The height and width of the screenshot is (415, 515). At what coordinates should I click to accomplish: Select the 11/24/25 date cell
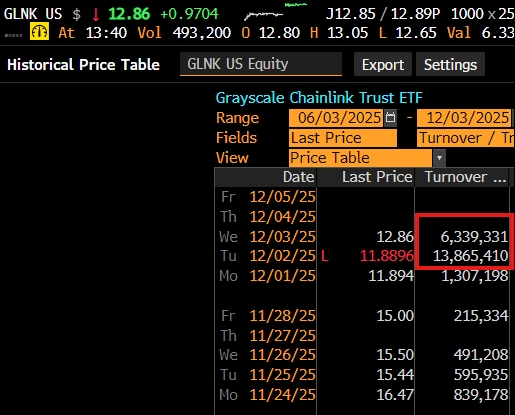tap(282, 395)
